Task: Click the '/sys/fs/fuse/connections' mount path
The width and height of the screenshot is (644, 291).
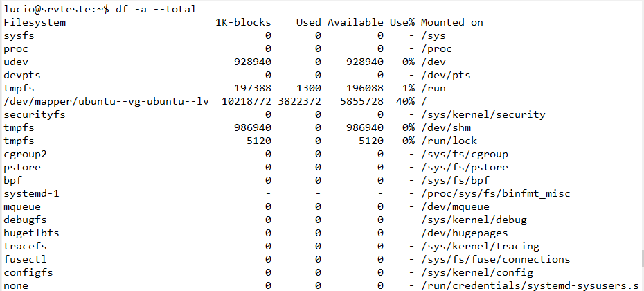Action: [494, 259]
